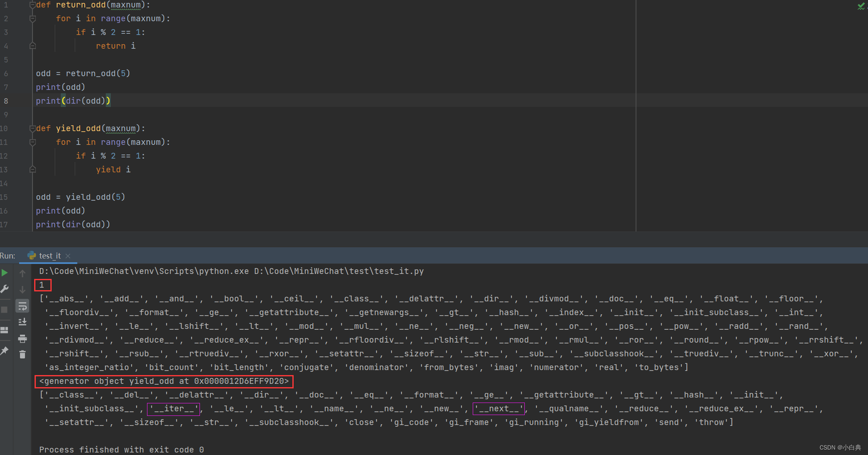Click the green inspection checkmark indicator
Viewport: 868px width, 455px height.
coord(861,6)
